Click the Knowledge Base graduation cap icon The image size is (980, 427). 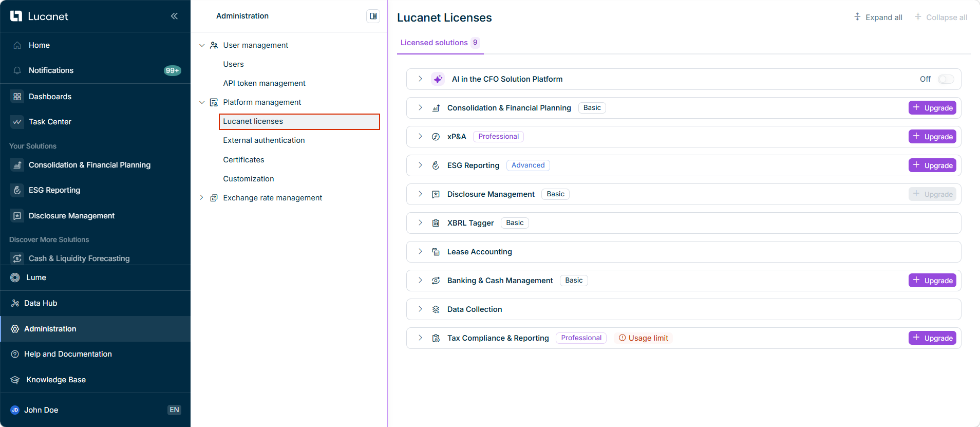click(15, 380)
